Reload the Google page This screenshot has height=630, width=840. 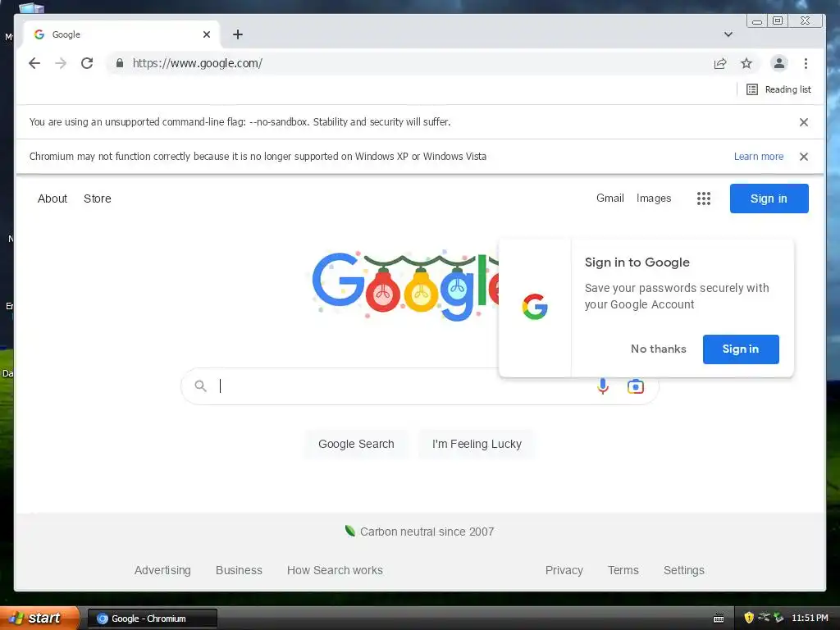click(87, 63)
